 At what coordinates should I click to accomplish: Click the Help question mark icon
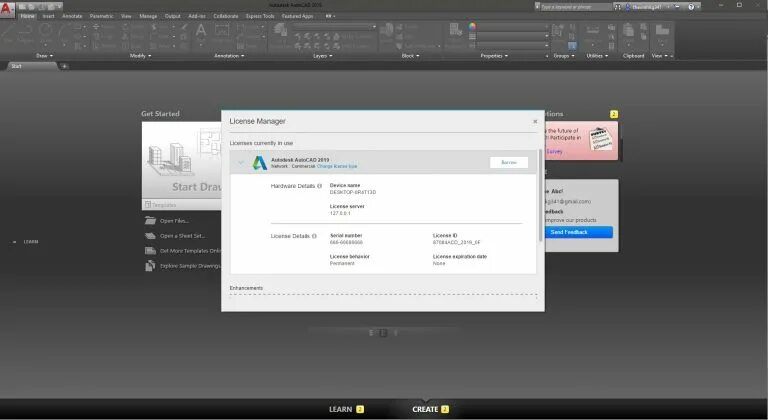tap(691, 7)
